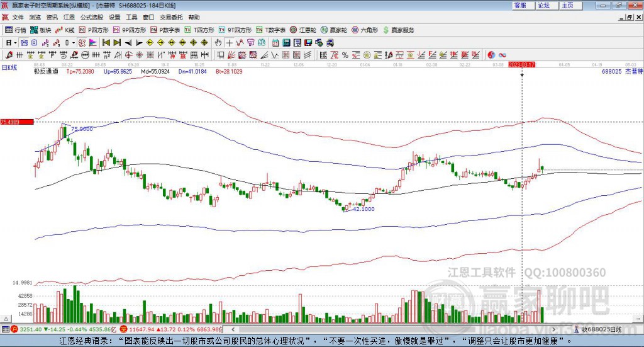
Task: Select the zigzag wave line tool
Action: pyautogui.click(x=275, y=55)
